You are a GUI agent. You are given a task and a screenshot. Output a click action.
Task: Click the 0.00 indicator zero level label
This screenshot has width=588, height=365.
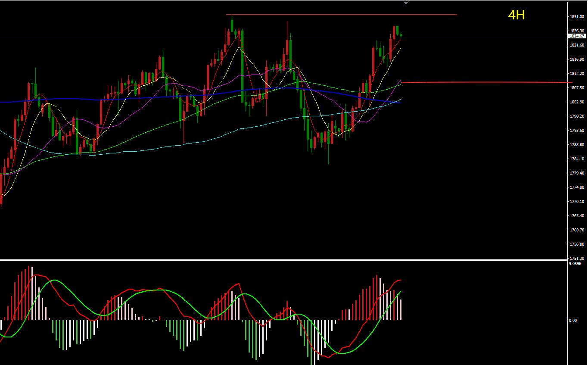point(573,321)
